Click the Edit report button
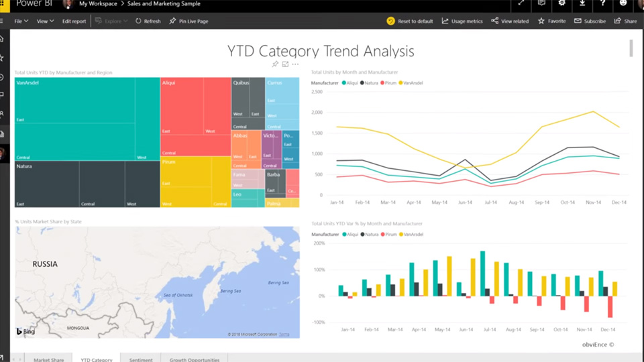Viewport: 644px width, 362px height. (74, 21)
